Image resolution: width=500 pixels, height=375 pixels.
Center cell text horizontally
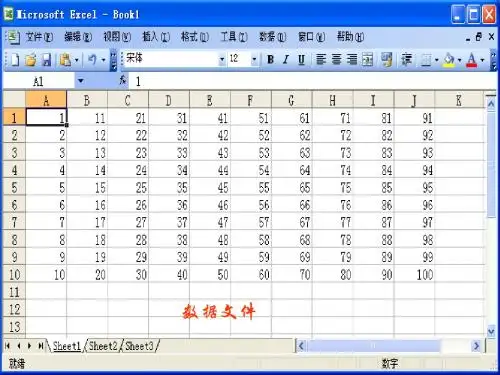336,60
